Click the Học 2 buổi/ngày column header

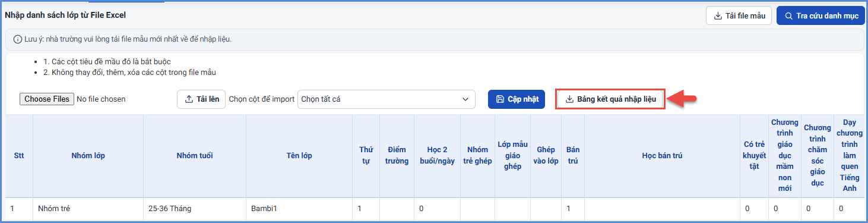(x=437, y=156)
